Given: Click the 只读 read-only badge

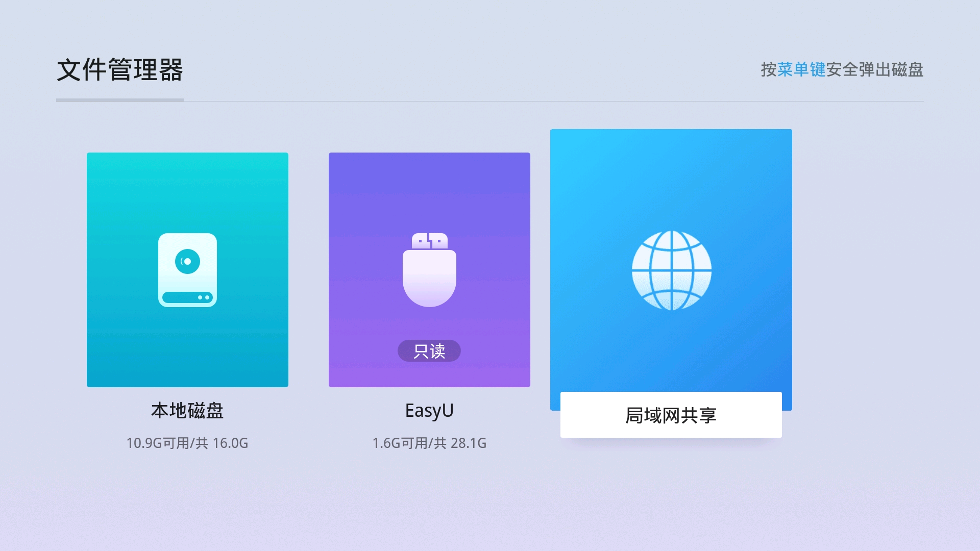Looking at the screenshot, I should pos(429,351).
